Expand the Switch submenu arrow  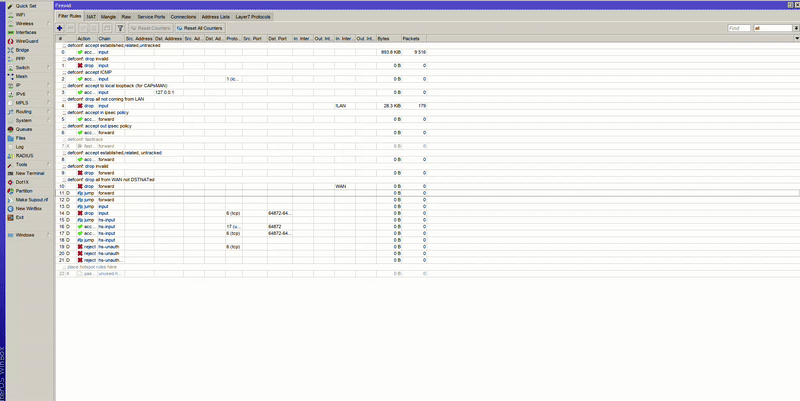[x=49, y=67]
